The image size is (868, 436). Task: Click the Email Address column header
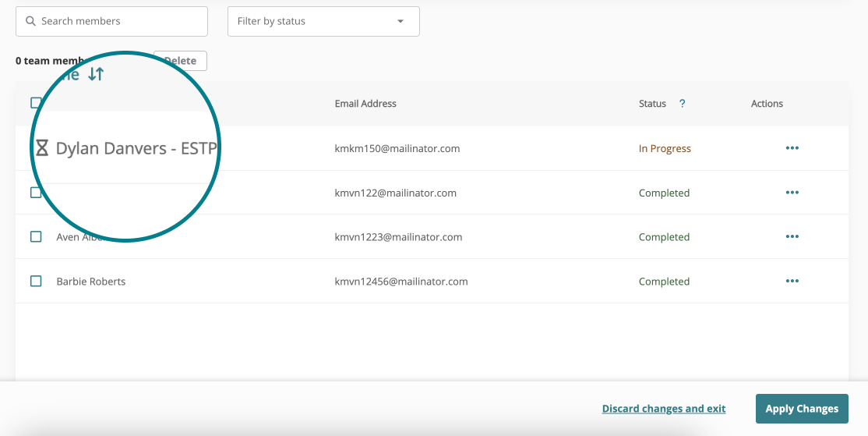point(365,104)
